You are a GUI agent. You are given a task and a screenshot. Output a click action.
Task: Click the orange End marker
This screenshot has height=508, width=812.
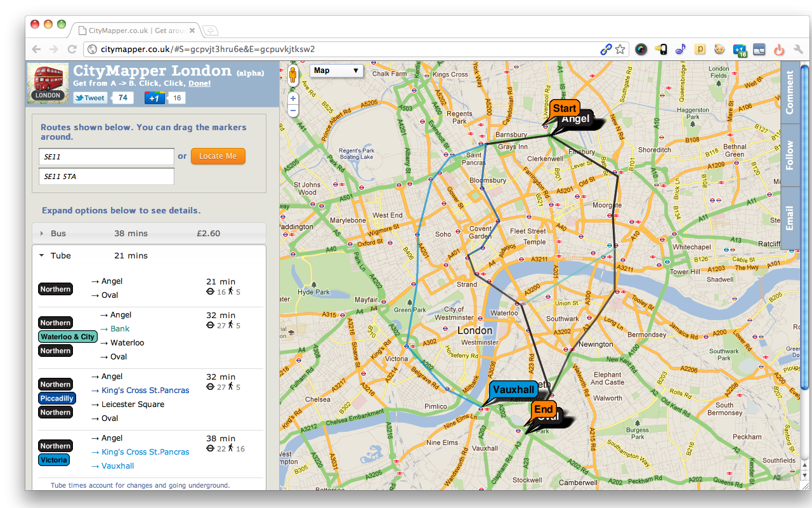[543, 409]
